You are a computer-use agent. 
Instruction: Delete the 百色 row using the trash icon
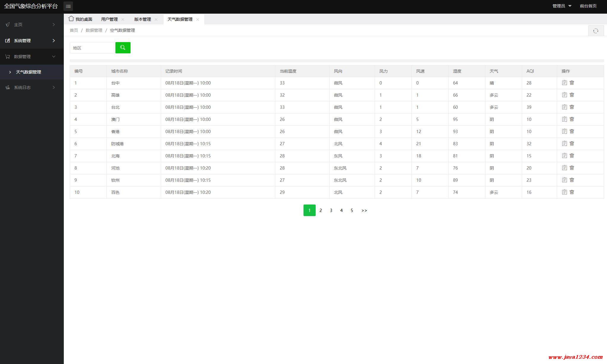pos(572,192)
